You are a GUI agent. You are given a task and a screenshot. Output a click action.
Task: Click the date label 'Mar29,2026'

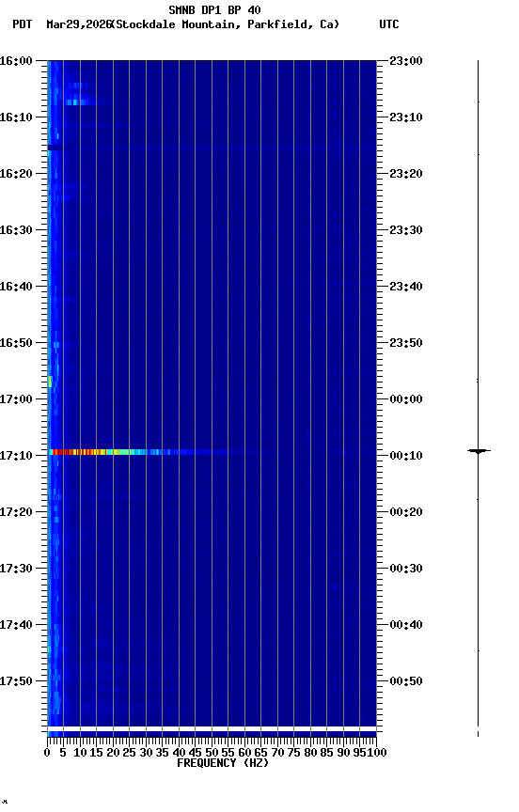coord(79,24)
